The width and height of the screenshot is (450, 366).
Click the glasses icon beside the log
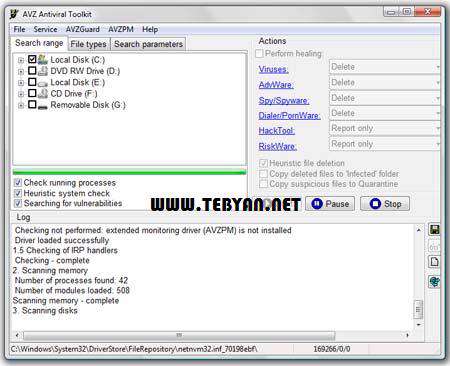pos(434,247)
